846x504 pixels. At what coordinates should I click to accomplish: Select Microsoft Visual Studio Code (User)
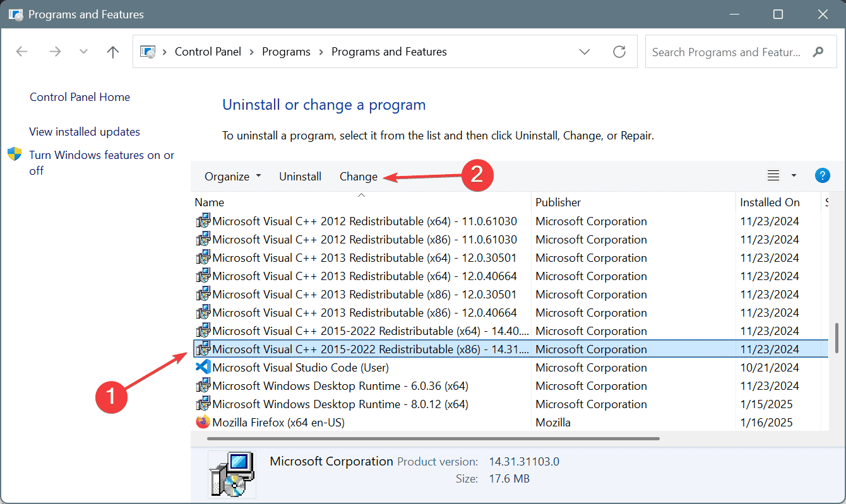509,368
